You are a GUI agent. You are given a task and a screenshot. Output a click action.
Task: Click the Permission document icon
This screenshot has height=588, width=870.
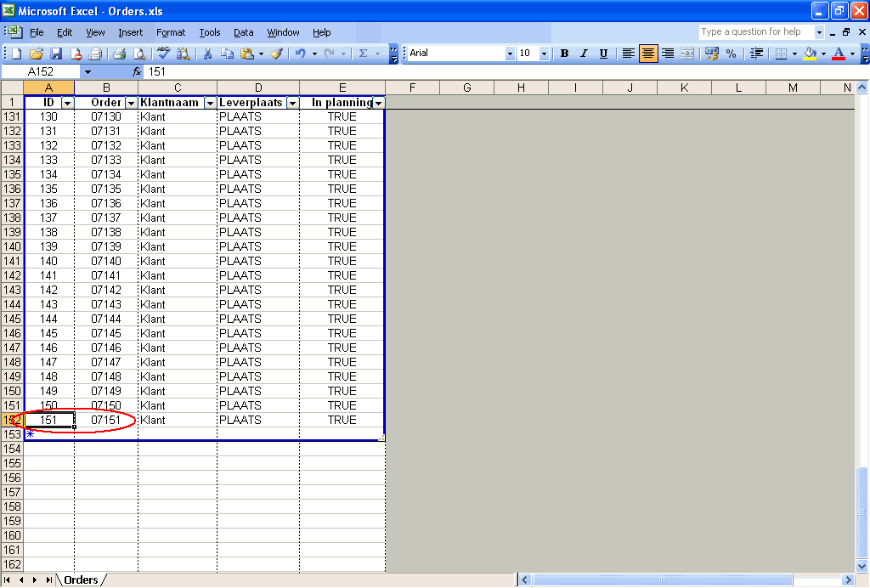(76, 54)
